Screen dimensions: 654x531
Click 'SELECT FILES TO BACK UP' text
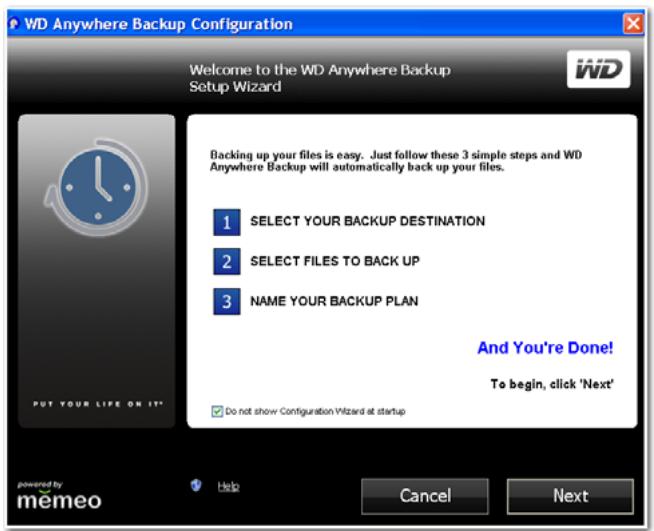click(x=335, y=261)
